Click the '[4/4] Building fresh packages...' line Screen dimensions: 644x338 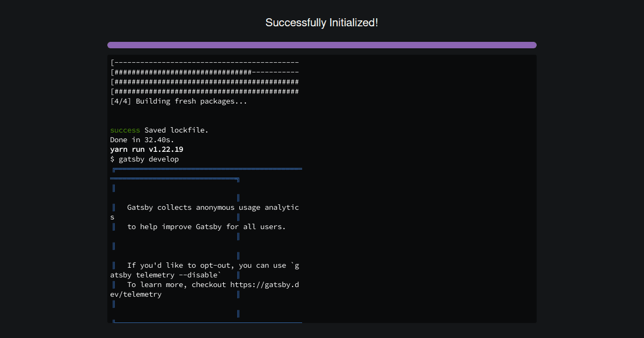[x=178, y=101]
